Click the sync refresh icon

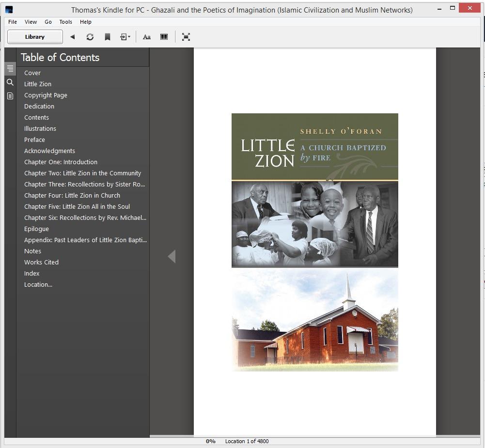[x=90, y=37]
